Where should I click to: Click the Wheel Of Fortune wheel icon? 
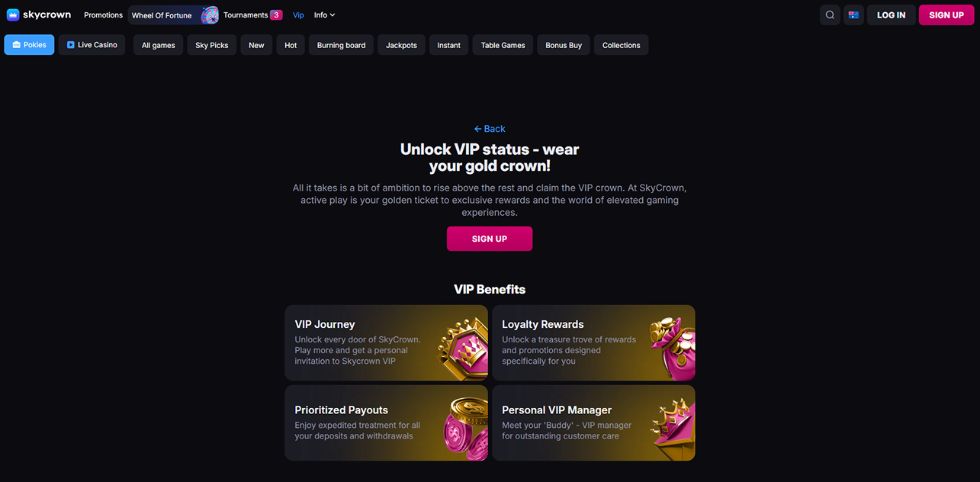click(x=210, y=15)
